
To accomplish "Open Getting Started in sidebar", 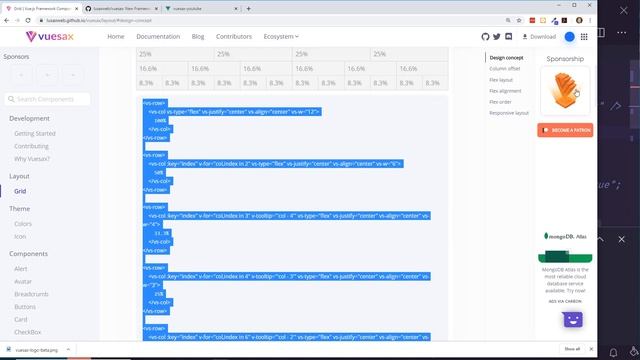I will (35, 133).
